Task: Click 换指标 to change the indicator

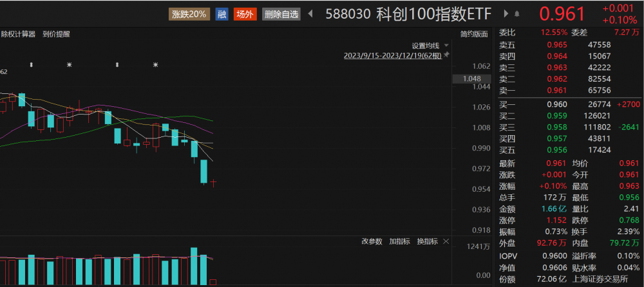Action: 427,241
